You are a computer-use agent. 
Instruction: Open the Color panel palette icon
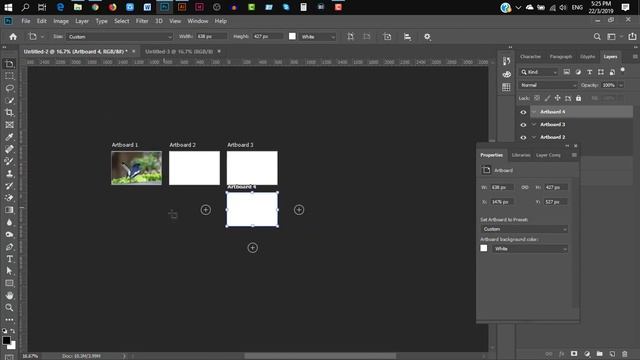(x=507, y=74)
